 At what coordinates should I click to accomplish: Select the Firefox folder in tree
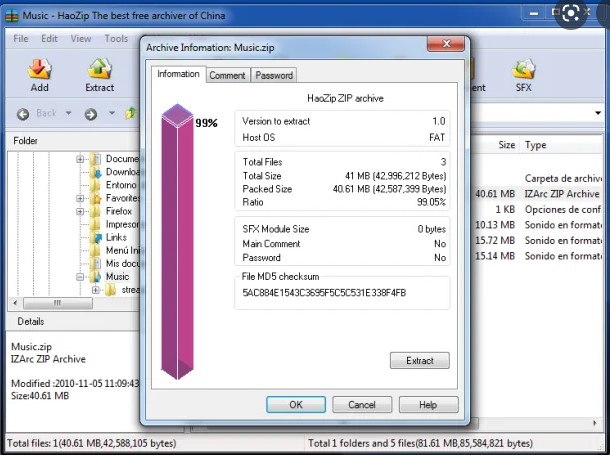tap(119, 211)
